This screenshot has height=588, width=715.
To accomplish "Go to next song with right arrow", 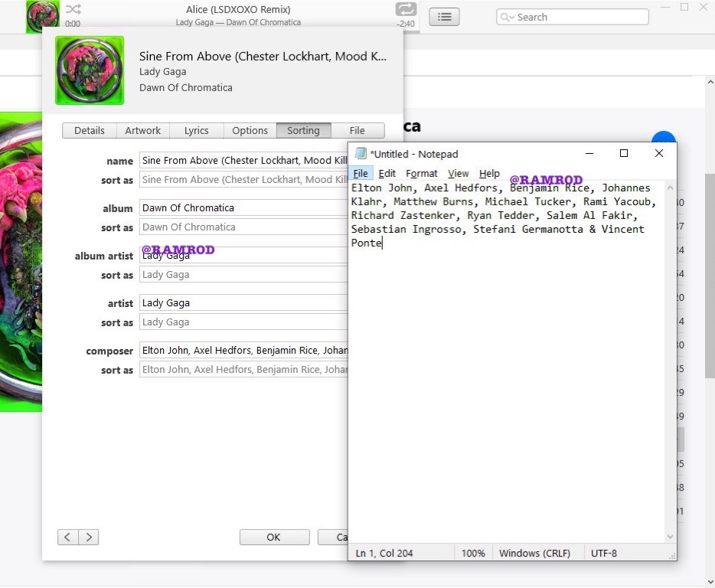I will [89, 537].
